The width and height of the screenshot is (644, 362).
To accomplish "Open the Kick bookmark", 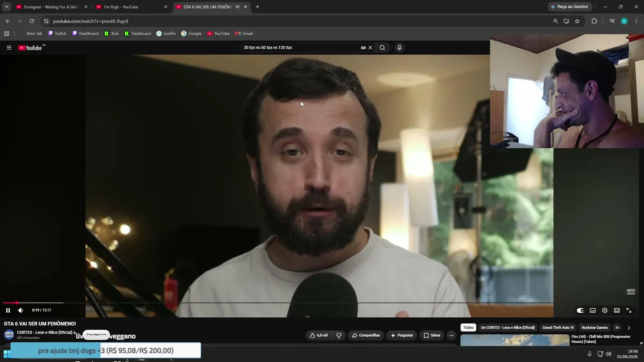I will click(x=111, y=34).
